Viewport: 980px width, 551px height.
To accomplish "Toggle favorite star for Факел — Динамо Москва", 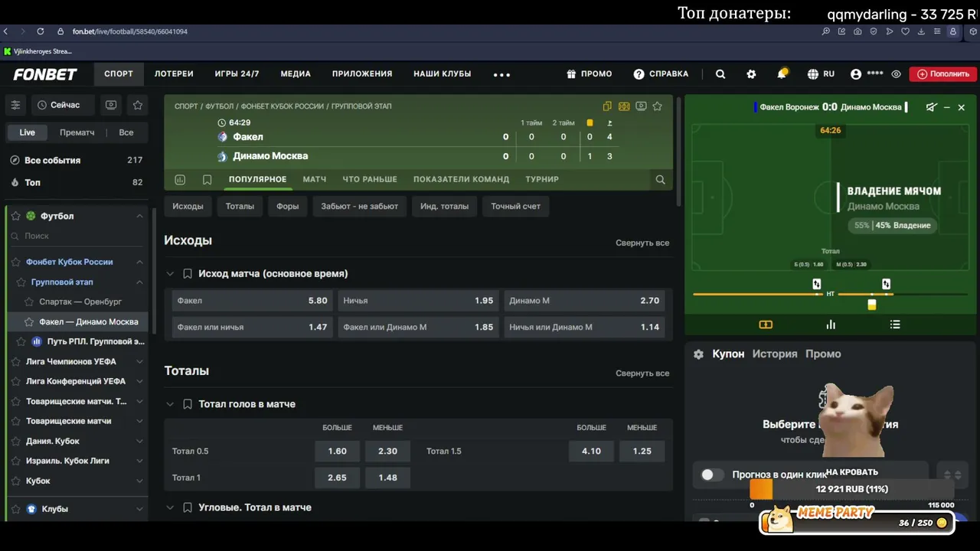I will click(29, 322).
